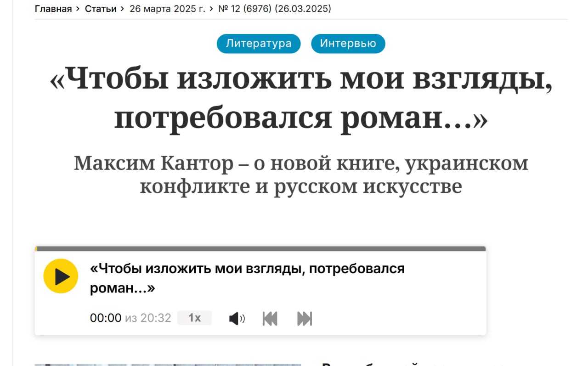Click the 00:00 elapsed time display

click(106, 318)
